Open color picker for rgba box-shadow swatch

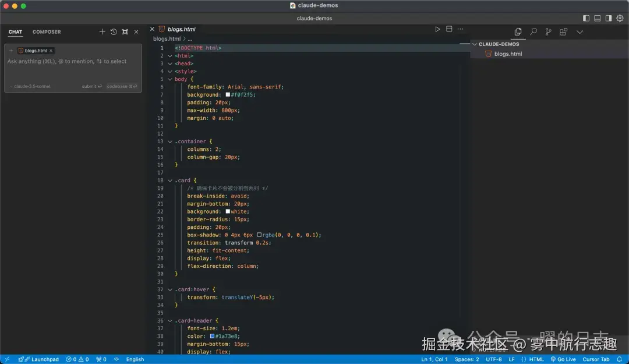[259, 235]
